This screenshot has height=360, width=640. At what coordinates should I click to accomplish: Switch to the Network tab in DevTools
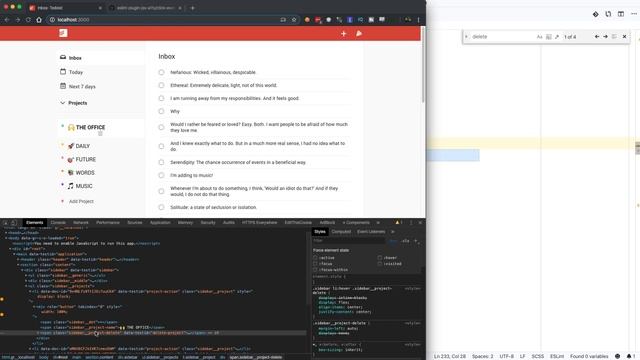[81, 223]
